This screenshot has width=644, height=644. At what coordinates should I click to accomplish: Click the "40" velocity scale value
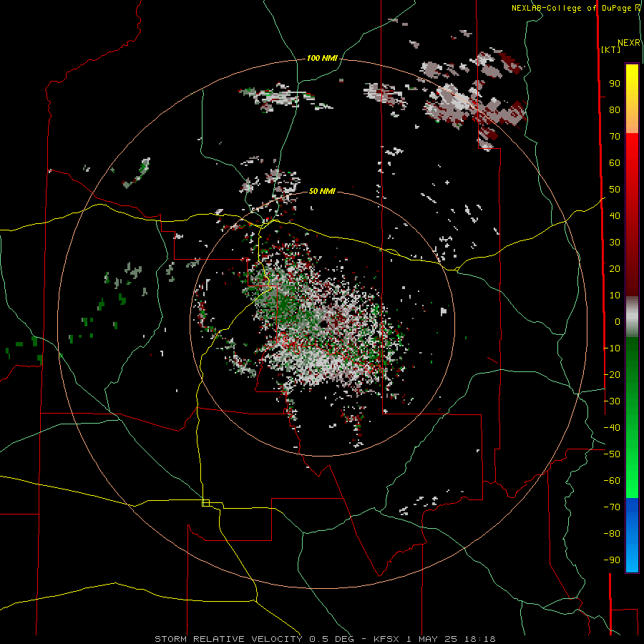pos(615,216)
